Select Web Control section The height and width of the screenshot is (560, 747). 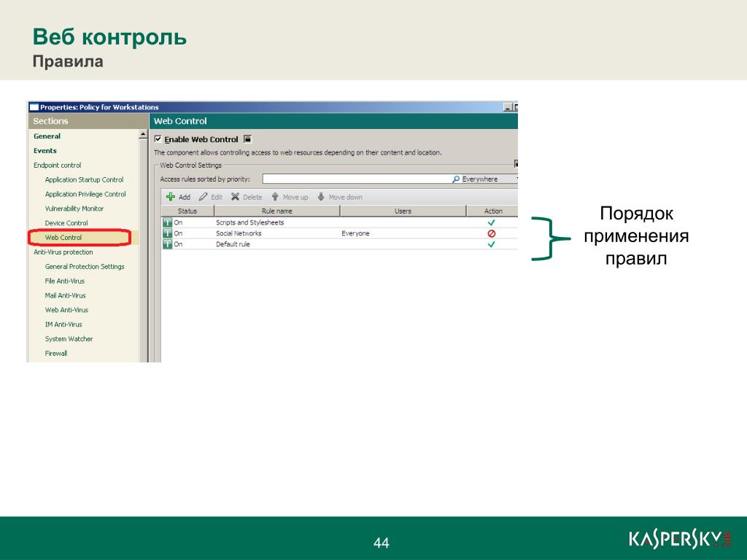coord(63,238)
